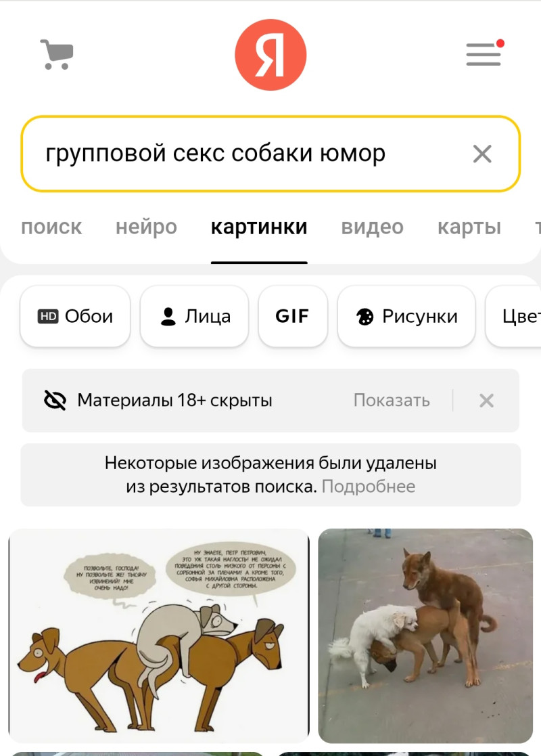
Task: Switch to the поиск tab
Action: coord(51,227)
